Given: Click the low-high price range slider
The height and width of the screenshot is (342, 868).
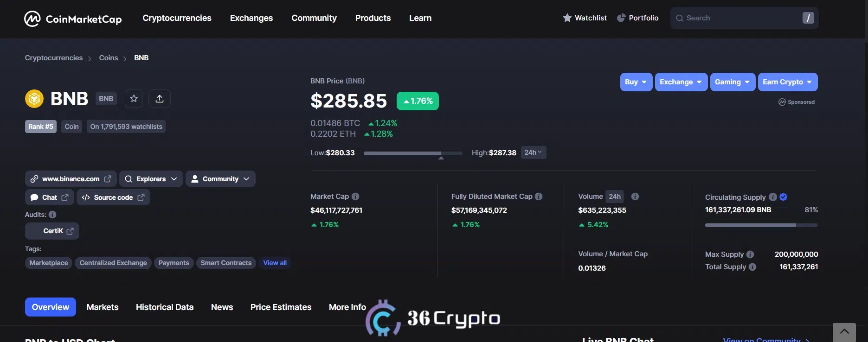Looking at the screenshot, I should 413,153.
